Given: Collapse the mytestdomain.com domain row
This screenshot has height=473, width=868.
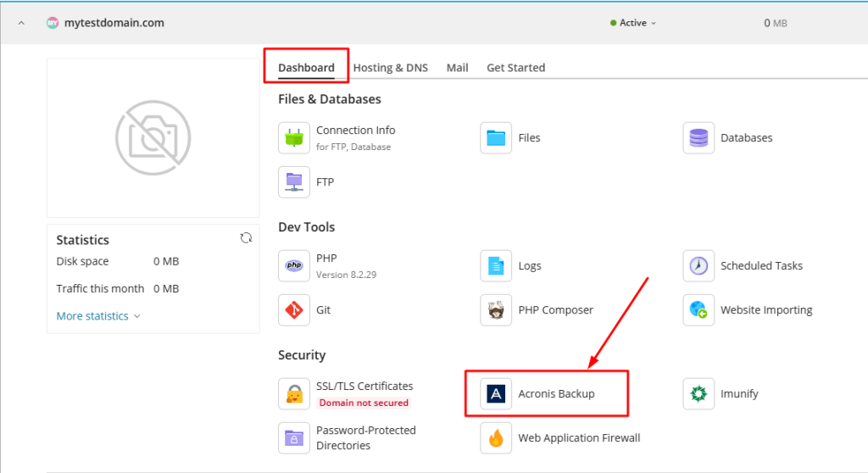Looking at the screenshot, I should pos(21,23).
